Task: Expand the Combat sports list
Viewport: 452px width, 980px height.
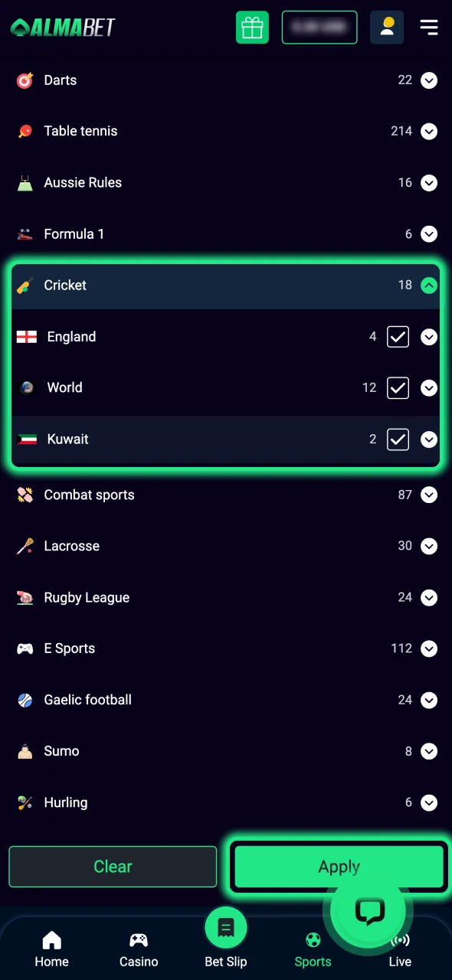Action: click(x=429, y=495)
